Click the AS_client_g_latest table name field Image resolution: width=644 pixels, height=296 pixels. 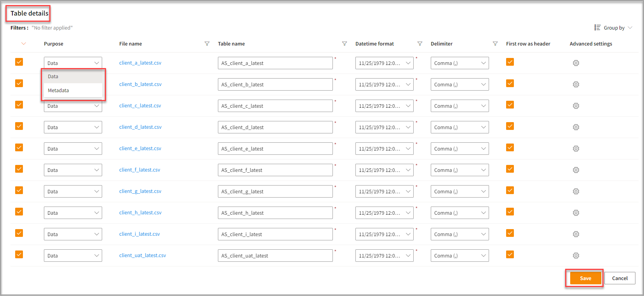tap(275, 191)
